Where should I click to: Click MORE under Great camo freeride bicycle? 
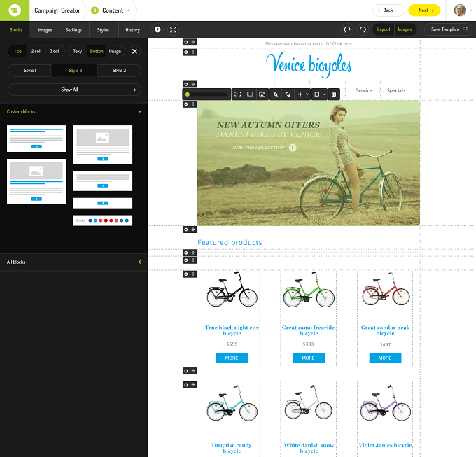click(x=309, y=358)
